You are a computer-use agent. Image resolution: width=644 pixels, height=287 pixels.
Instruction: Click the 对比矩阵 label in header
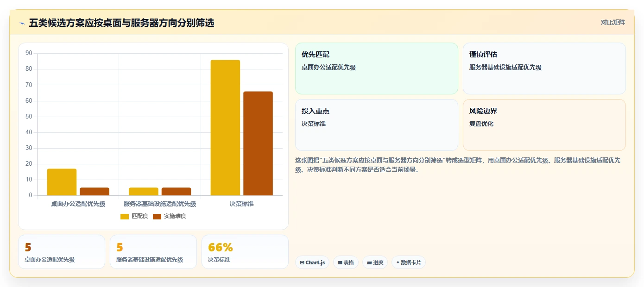pyautogui.click(x=612, y=22)
